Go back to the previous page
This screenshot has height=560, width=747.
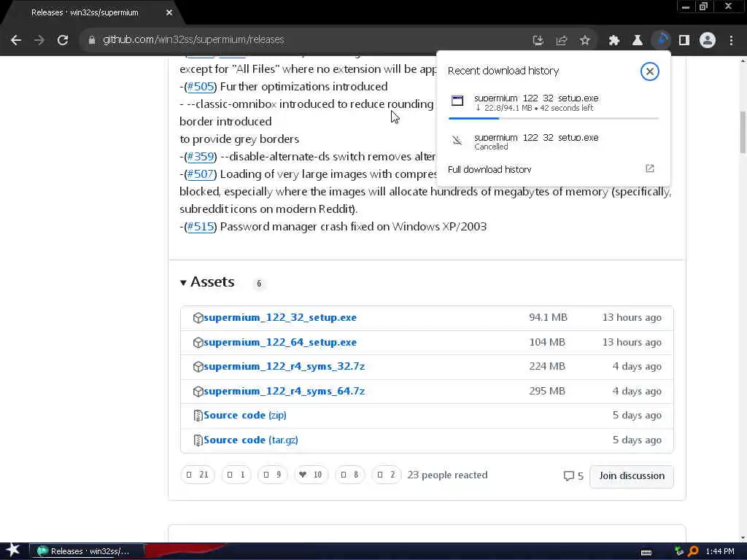[x=16, y=41]
